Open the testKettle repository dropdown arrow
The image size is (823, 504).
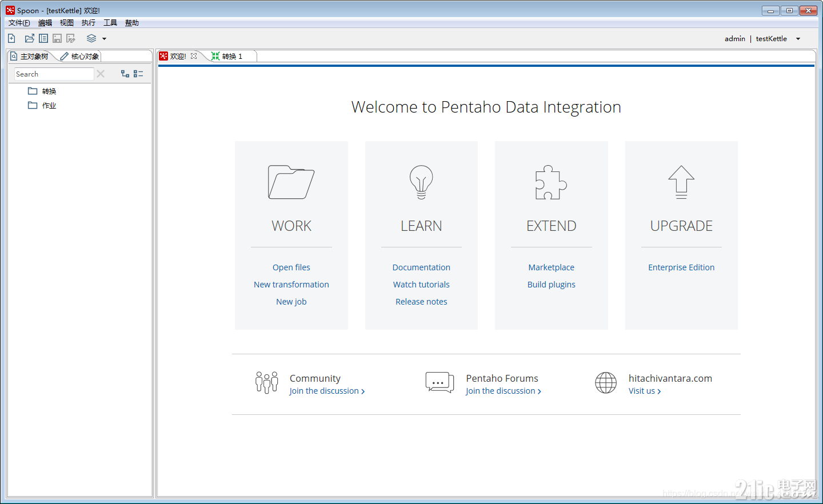click(x=798, y=39)
